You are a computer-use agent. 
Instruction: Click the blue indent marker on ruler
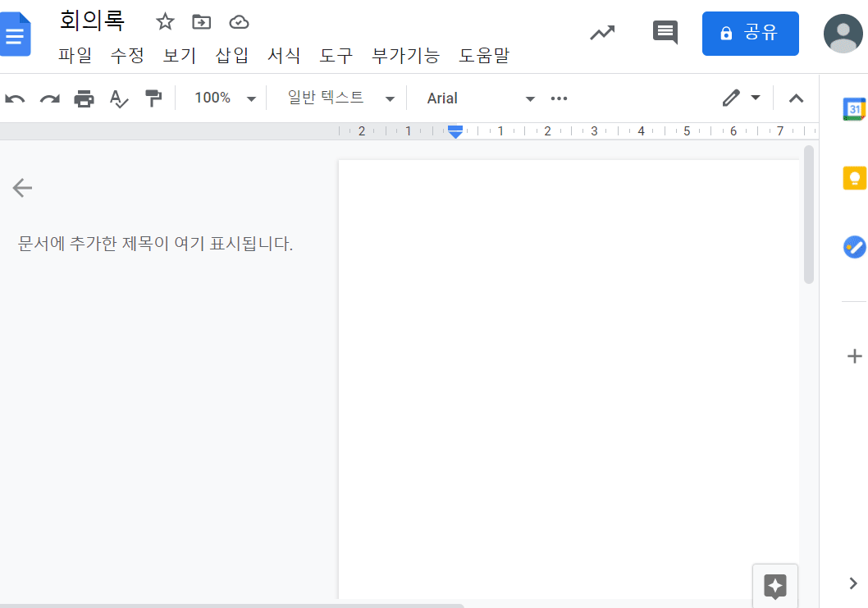(455, 132)
